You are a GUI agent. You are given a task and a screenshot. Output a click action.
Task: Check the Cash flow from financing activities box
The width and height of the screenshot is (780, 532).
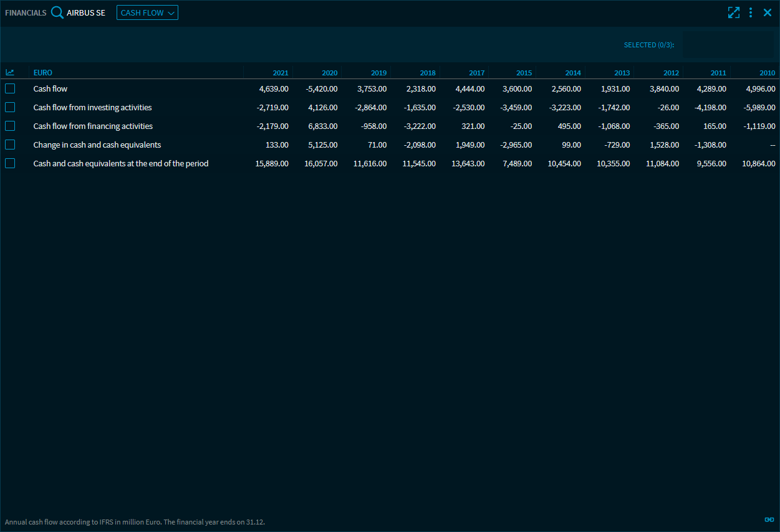(10, 126)
